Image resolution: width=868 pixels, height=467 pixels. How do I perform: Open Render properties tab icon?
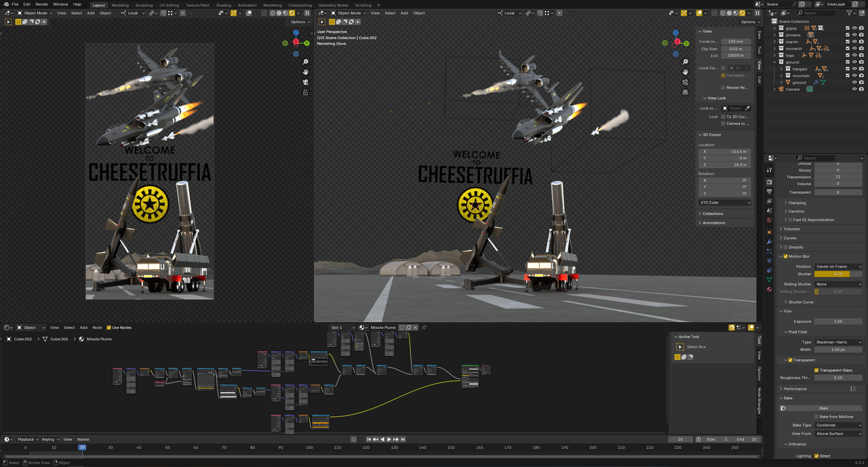click(769, 182)
